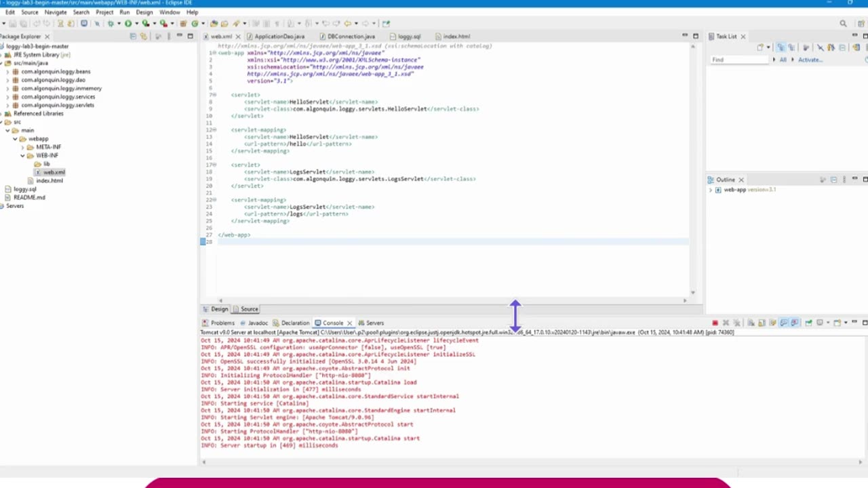Open the Project menu

point(104,12)
